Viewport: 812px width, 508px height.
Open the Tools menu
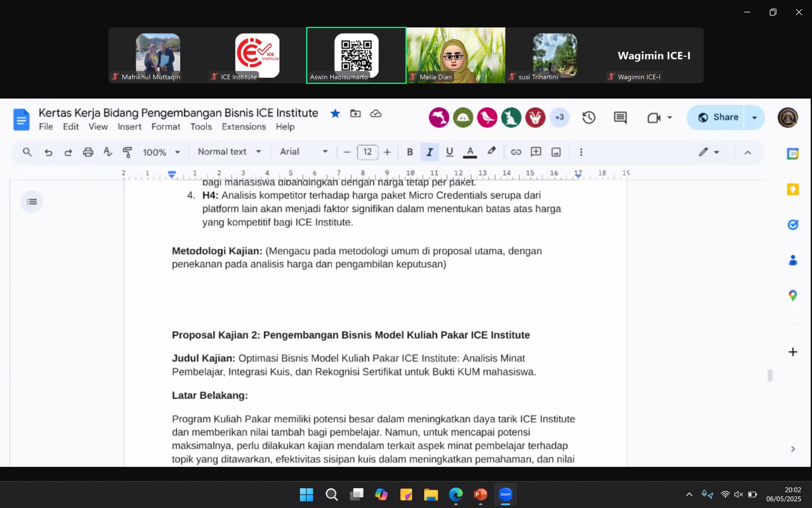(x=201, y=127)
